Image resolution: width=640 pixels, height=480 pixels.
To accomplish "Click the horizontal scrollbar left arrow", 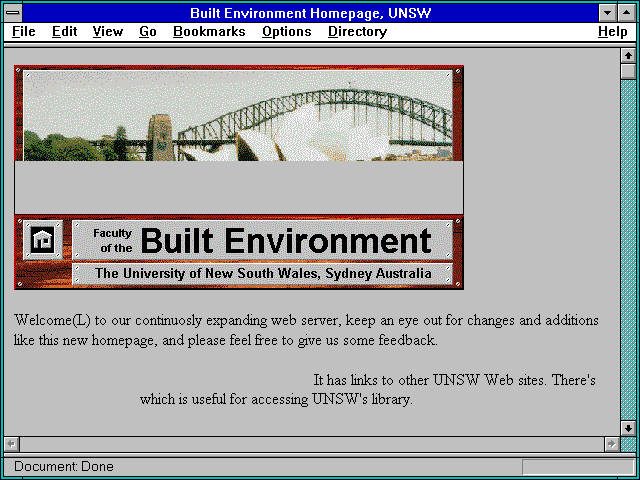I will coord(12,444).
